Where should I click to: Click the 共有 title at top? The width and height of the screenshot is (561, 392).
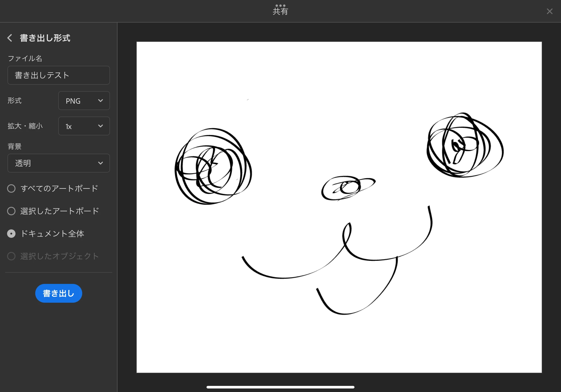click(x=280, y=12)
